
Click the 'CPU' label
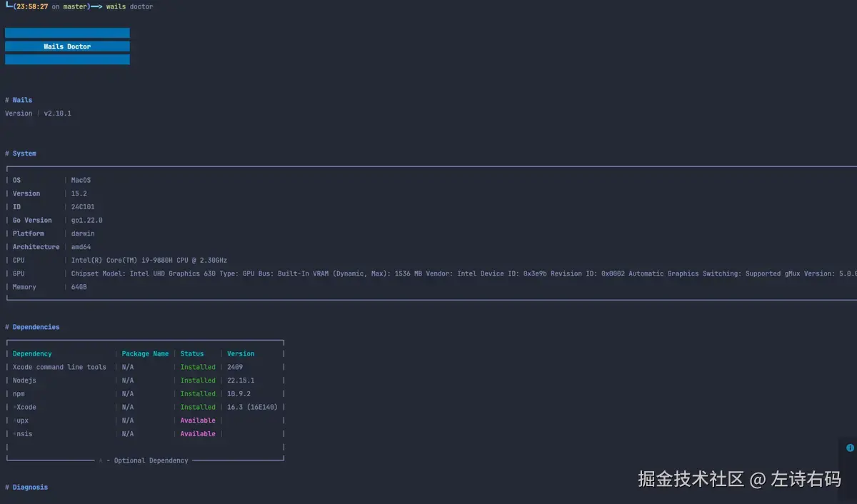click(x=19, y=261)
